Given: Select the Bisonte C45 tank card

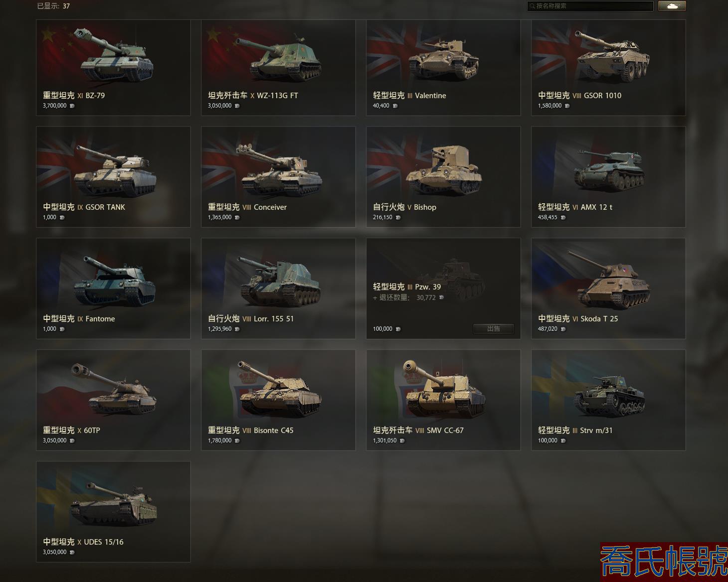Looking at the screenshot, I should coord(278,400).
